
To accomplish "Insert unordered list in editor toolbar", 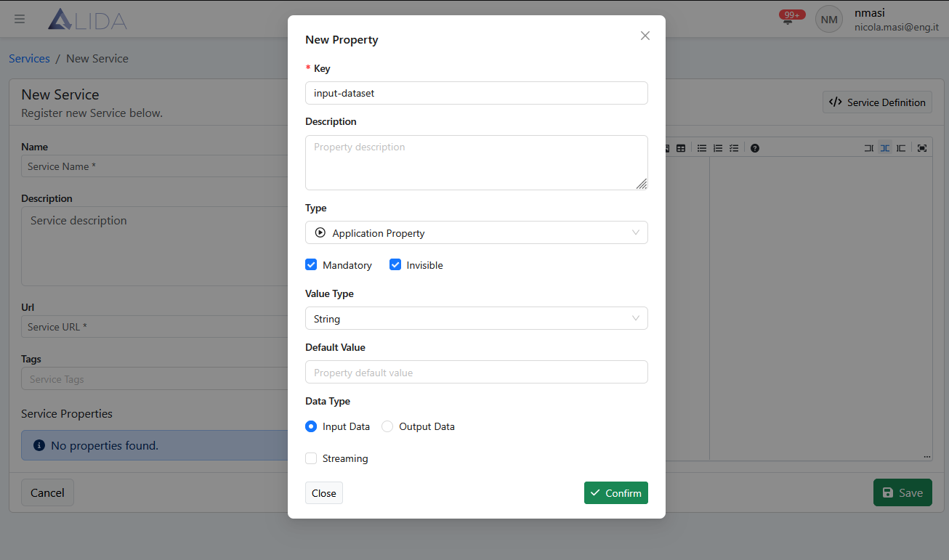I will (x=702, y=148).
